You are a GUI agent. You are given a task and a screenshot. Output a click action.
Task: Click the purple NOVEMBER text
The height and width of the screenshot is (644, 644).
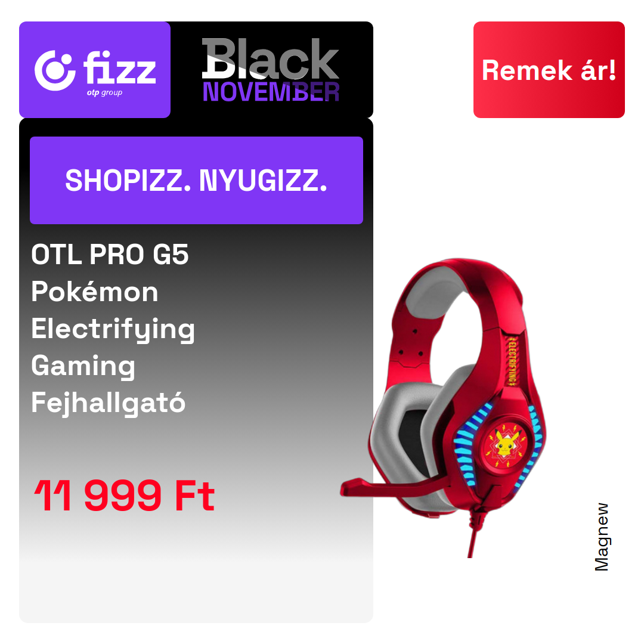point(271,92)
